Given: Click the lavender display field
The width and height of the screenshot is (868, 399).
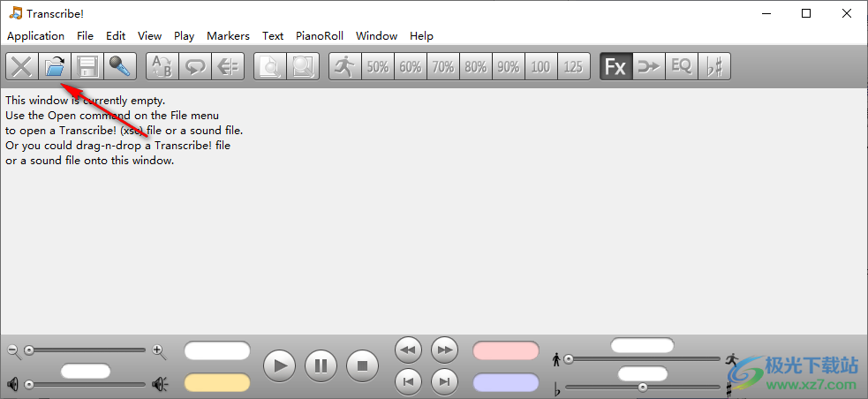Looking at the screenshot, I should point(506,383).
